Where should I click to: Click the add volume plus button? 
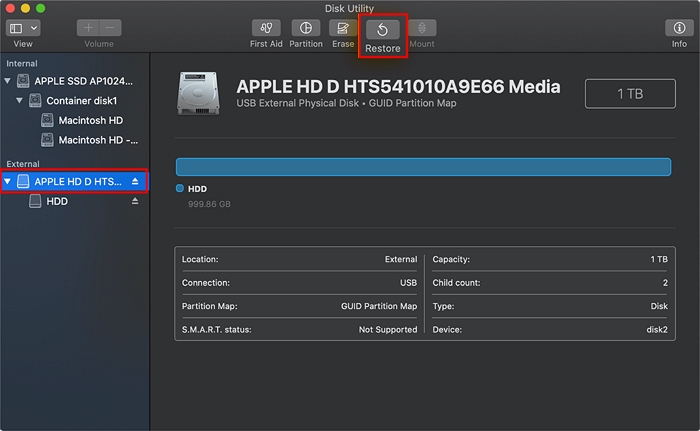pyautogui.click(x=88, y=29)
